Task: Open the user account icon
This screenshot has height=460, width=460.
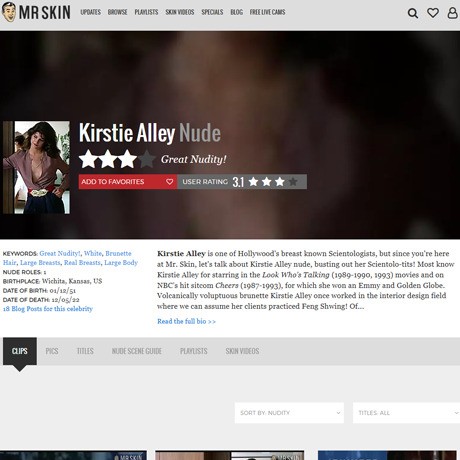Action: pos(452,13)
